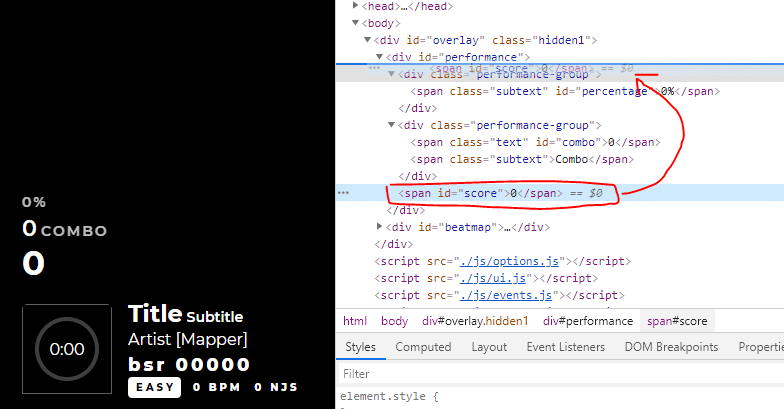Open the DOM Breakpoints tab
The image size is (784, 409).
click(671, 347)
